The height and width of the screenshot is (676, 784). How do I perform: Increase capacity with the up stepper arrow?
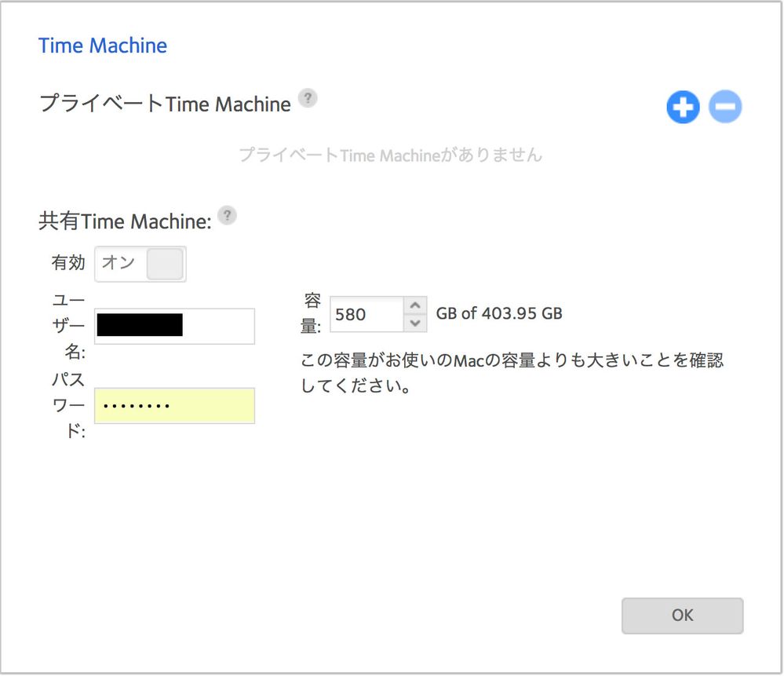point(416,305)
